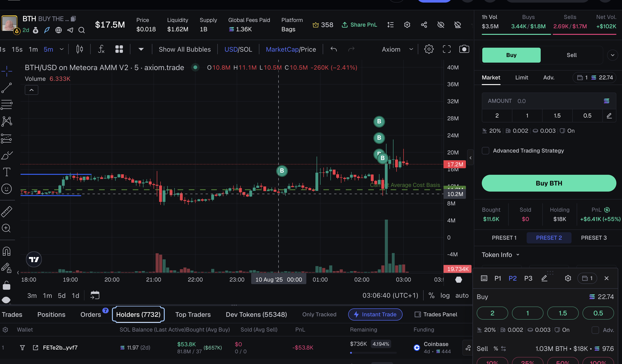Open the wallet selector showing 22.74
This screenshot has height=364, width=622.
595,78
